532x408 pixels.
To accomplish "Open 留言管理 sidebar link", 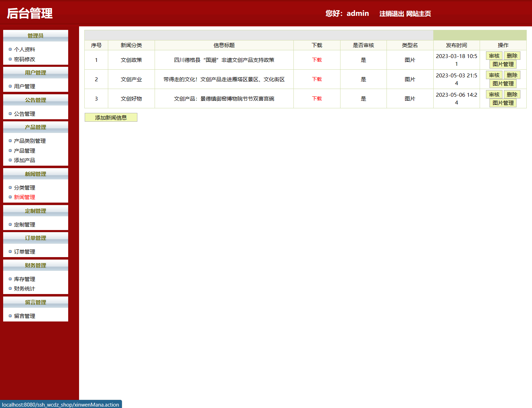I will tap(25, 316).
